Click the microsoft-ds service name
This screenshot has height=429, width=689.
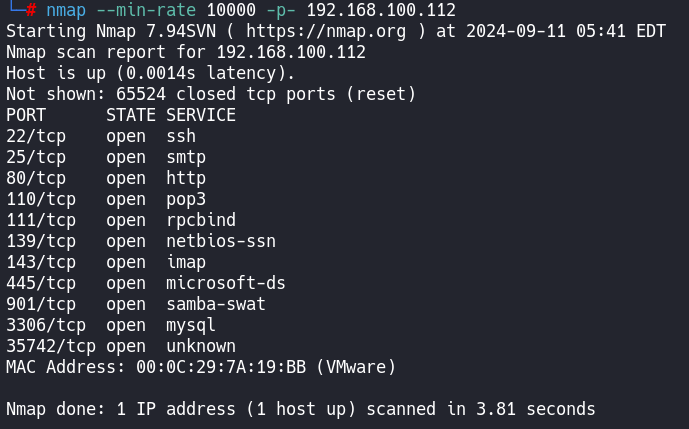coord(225,283)
